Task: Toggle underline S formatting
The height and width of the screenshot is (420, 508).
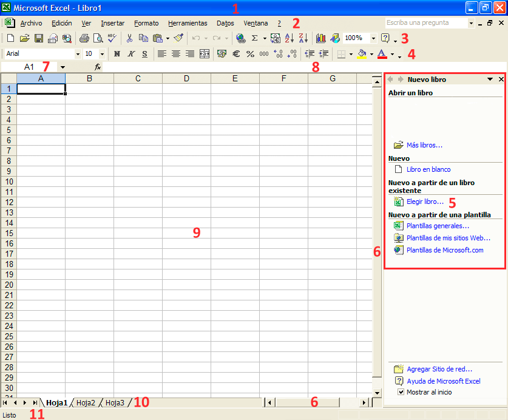Action: (x=145, y=54)
